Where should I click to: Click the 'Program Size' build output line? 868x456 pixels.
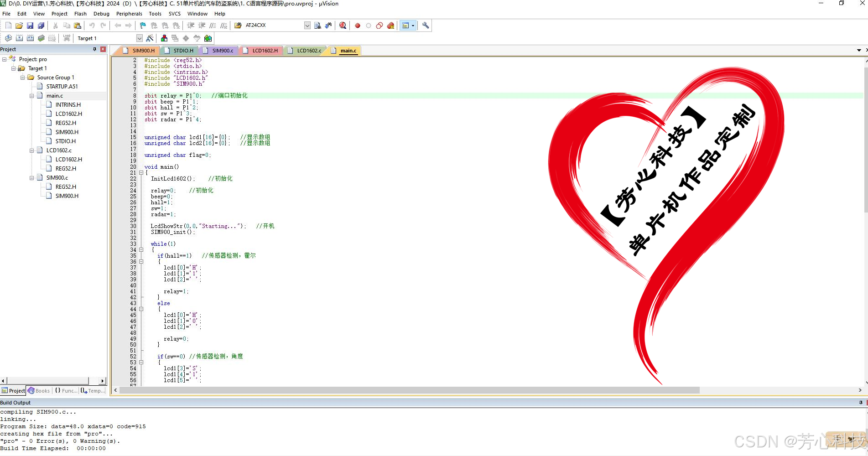(73, 427)
